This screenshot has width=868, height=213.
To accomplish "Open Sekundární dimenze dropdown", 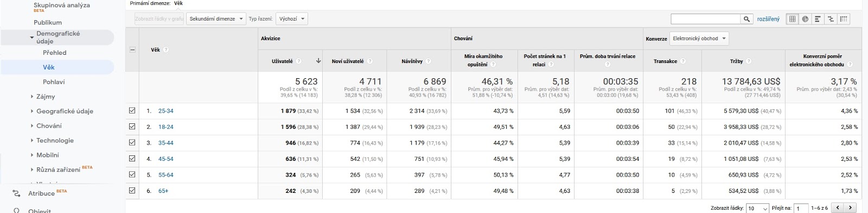I will click(x=216, y=19).
